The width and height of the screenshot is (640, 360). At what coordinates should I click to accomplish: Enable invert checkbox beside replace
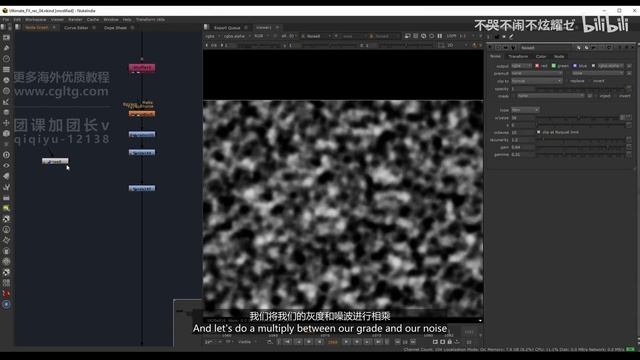tap(590, 81)
